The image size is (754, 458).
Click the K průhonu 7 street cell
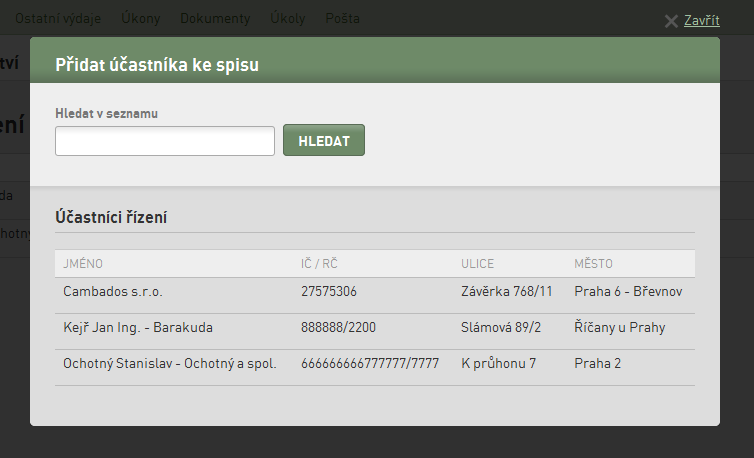[x=499, y=363]
